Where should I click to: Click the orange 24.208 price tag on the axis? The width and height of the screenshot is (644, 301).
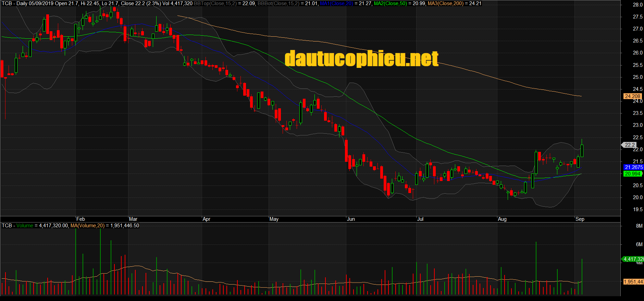pos(632,96)
